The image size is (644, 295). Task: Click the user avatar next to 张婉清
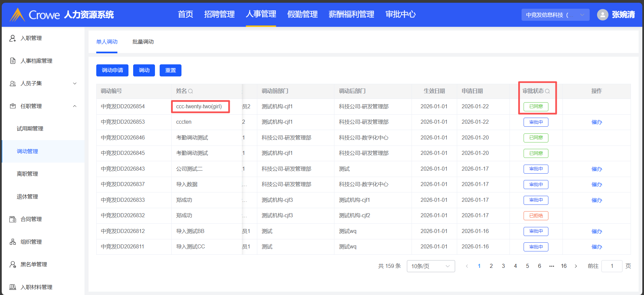pos(602,15)
